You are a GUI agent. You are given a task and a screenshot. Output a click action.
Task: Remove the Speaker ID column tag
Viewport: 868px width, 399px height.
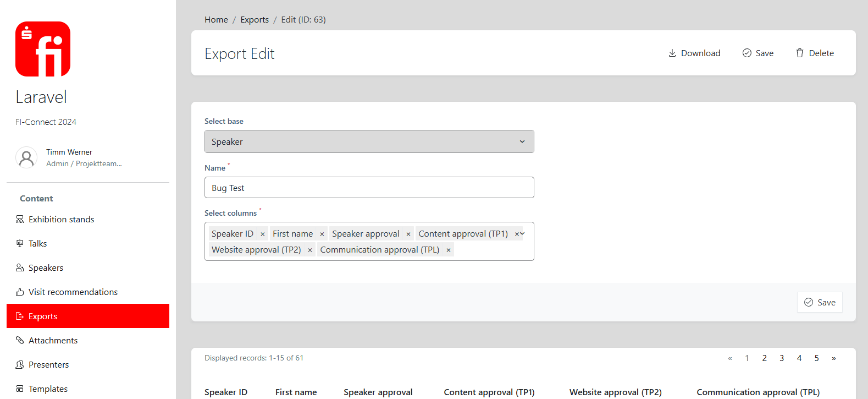pos(263,234)
